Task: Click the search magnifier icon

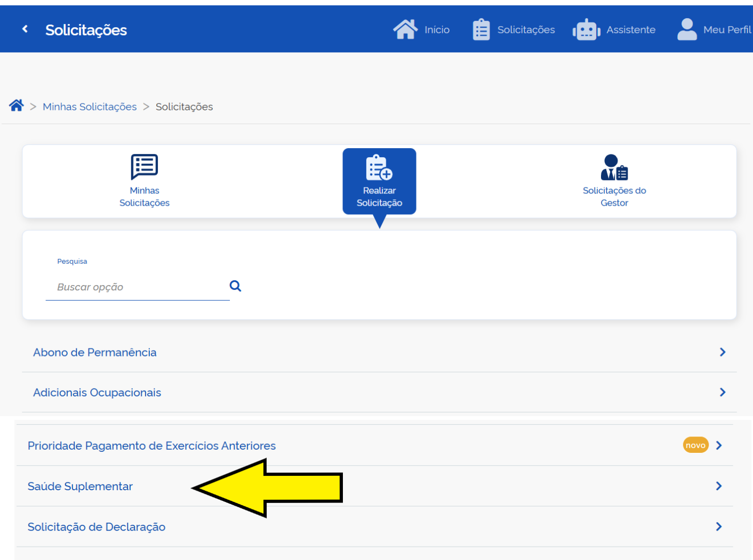Action: [235, 286]
